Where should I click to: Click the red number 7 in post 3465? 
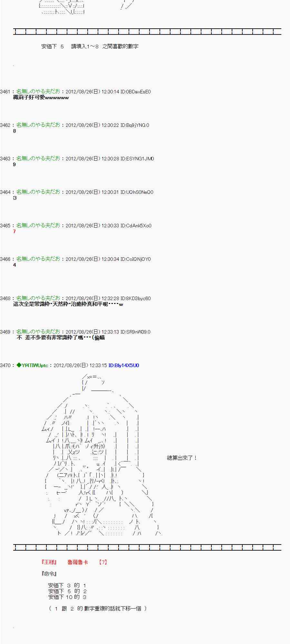click(x=14, y=232)
